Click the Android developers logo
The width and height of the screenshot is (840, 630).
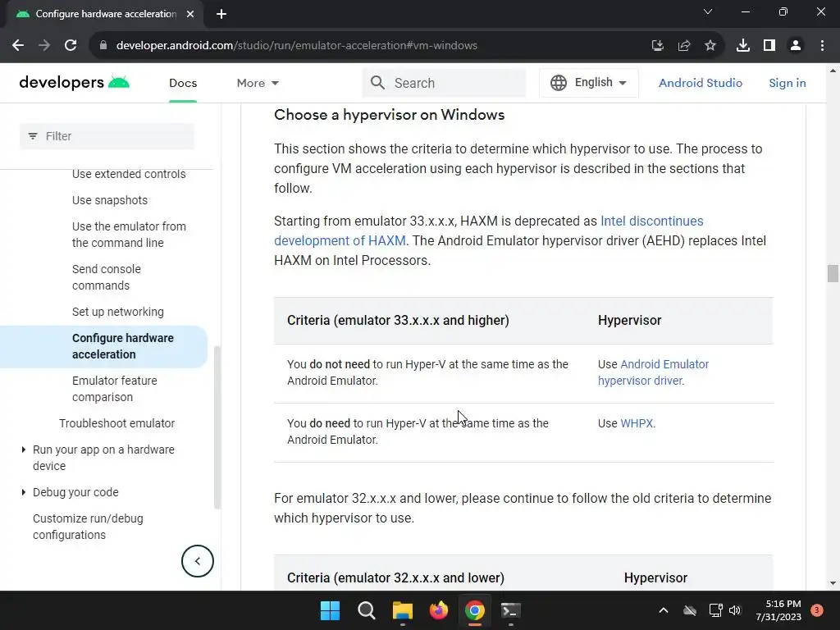(x=75, y=83)
